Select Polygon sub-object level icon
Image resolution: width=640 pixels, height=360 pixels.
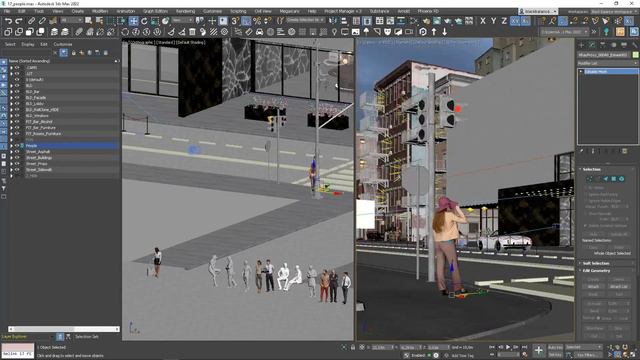[x=613, y=179]
